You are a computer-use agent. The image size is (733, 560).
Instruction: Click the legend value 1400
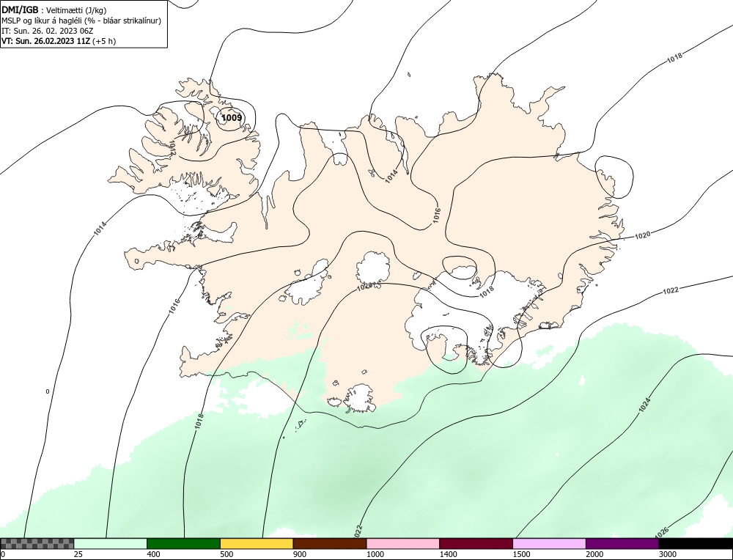pos(449,554)
